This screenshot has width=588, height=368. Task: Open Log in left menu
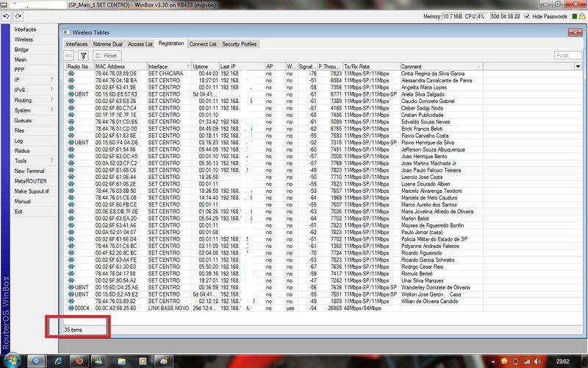(x=18, y=141)
